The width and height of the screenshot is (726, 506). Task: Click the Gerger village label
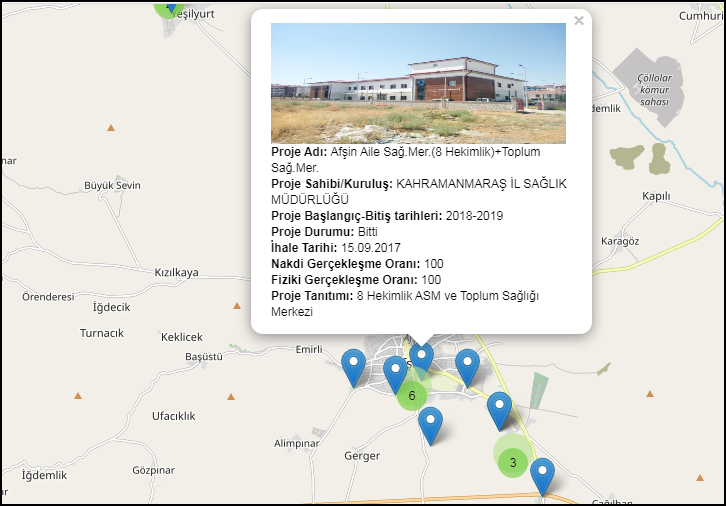(x=362, y=456)
